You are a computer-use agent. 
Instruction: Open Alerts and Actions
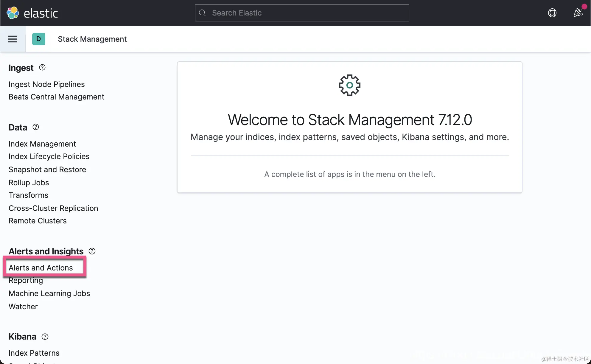(41, 268)
